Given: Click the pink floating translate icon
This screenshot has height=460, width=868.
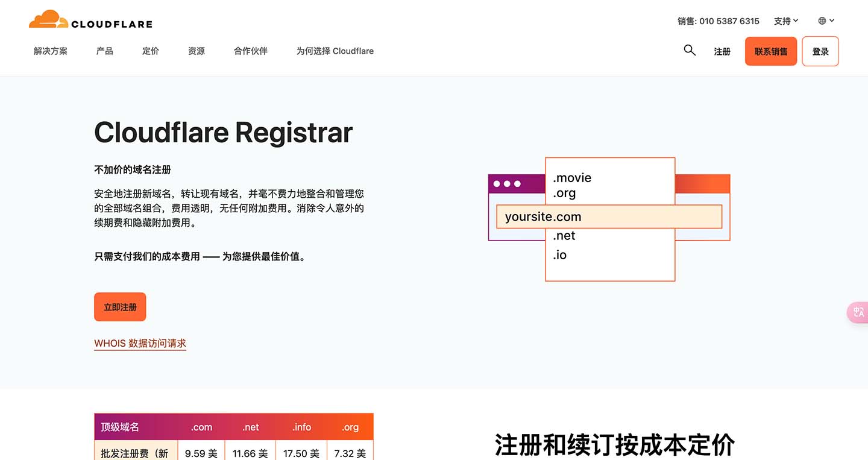Looking at the screenshot, I should click(858, 312).
